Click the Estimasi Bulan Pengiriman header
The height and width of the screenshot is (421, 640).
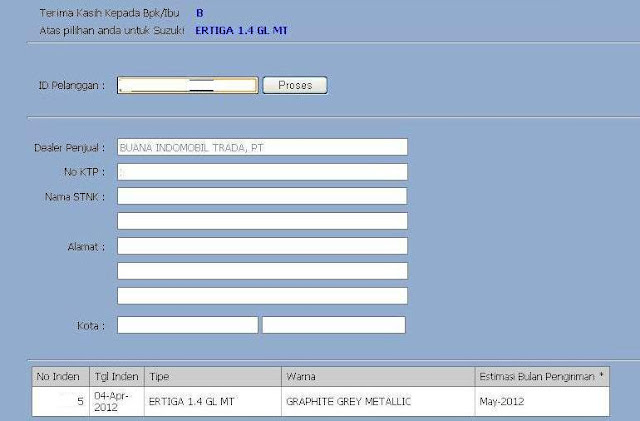[x=542, y=376]
